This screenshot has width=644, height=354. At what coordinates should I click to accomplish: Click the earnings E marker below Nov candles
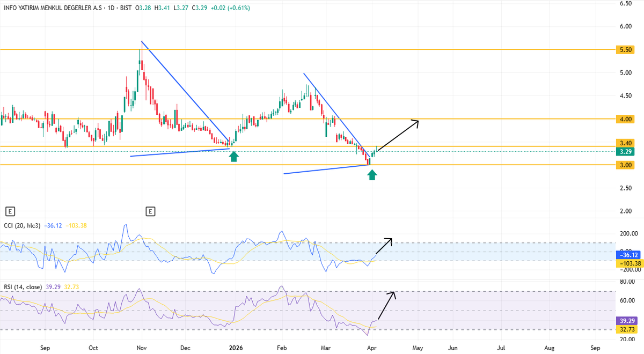point(150,211)
